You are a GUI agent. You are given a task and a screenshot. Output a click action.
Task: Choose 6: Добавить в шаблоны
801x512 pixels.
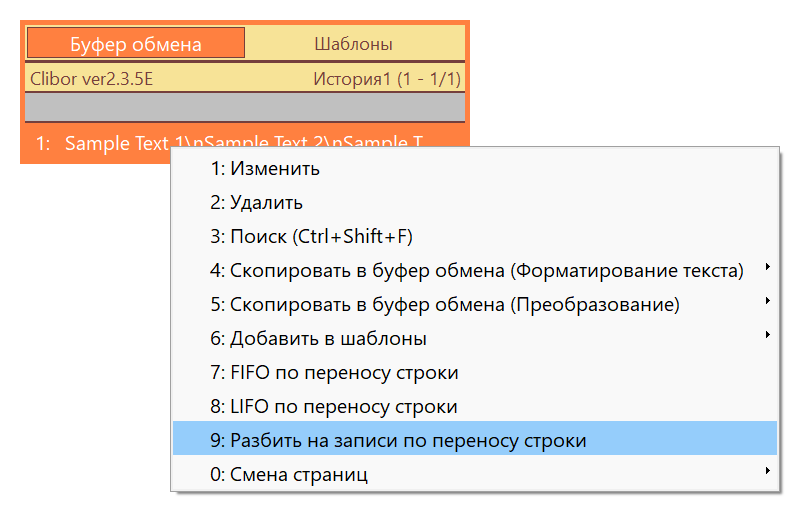475,338
